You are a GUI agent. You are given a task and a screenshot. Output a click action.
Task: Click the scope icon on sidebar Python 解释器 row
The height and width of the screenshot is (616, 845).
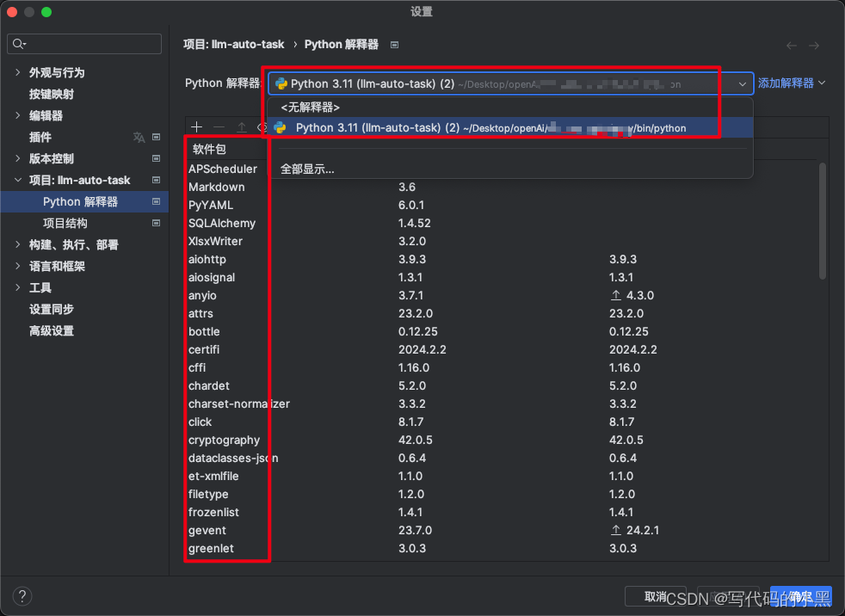tap(157, 201)
